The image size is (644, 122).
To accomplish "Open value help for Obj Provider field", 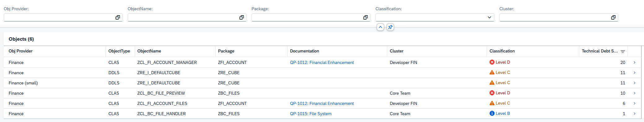I will click(117, 17).
